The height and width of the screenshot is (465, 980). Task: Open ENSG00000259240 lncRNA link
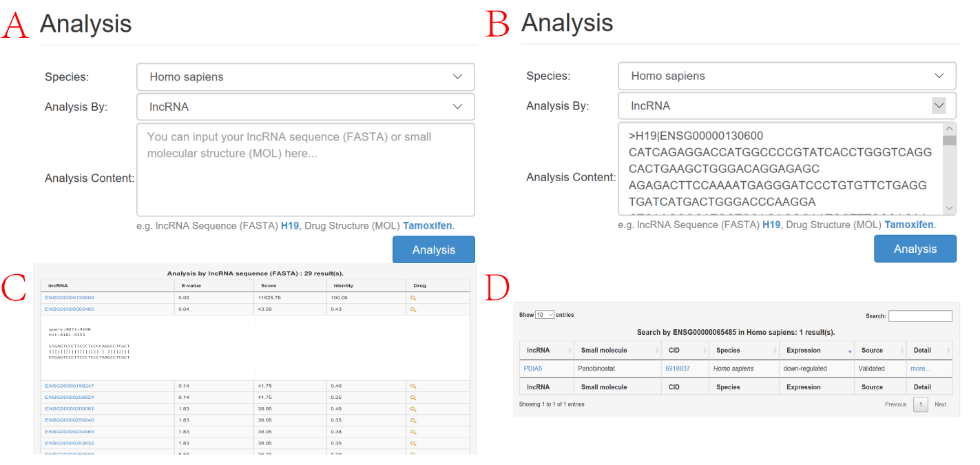click(70, 420)
